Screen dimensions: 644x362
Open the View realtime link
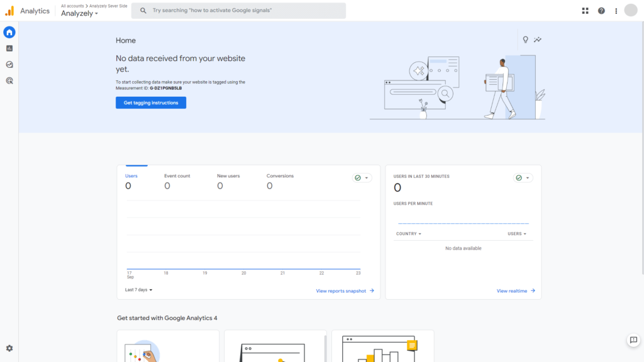click(x=512, y=291)
